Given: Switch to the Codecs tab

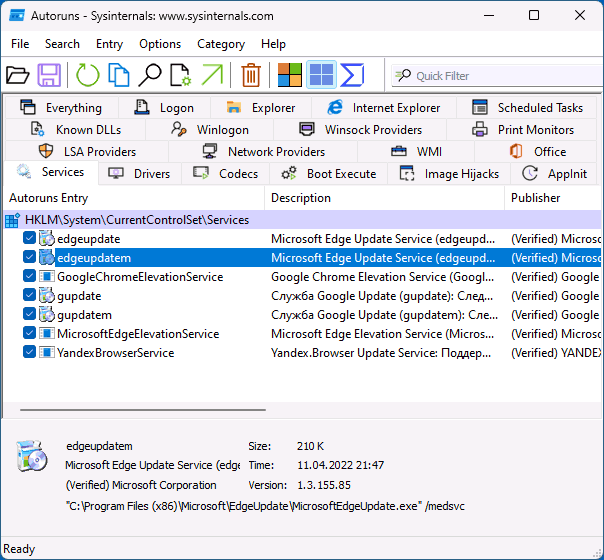Looking at the screenshot, I should pyautogui.click(x=225, y=174).
